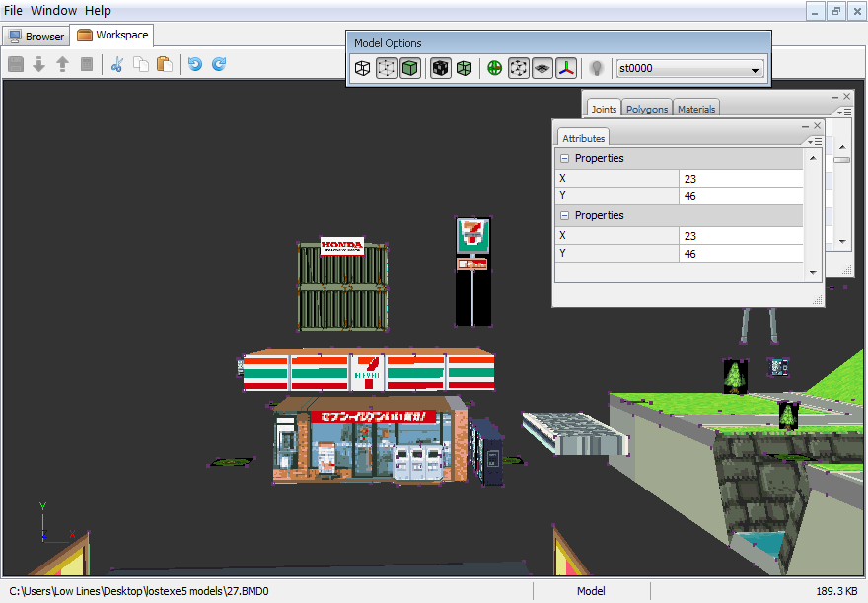This screenshot has height=603, width=868.
Task: Paste using the clipboard icon
Action: (165, 64)
